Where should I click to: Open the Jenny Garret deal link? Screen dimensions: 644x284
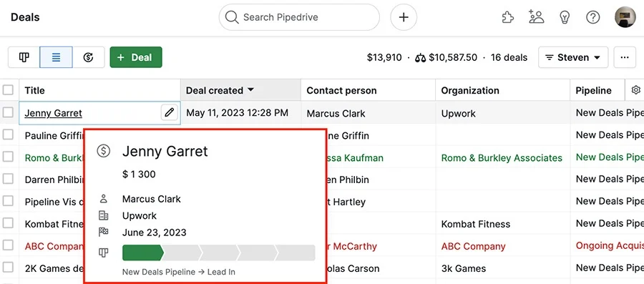point(54,113)
